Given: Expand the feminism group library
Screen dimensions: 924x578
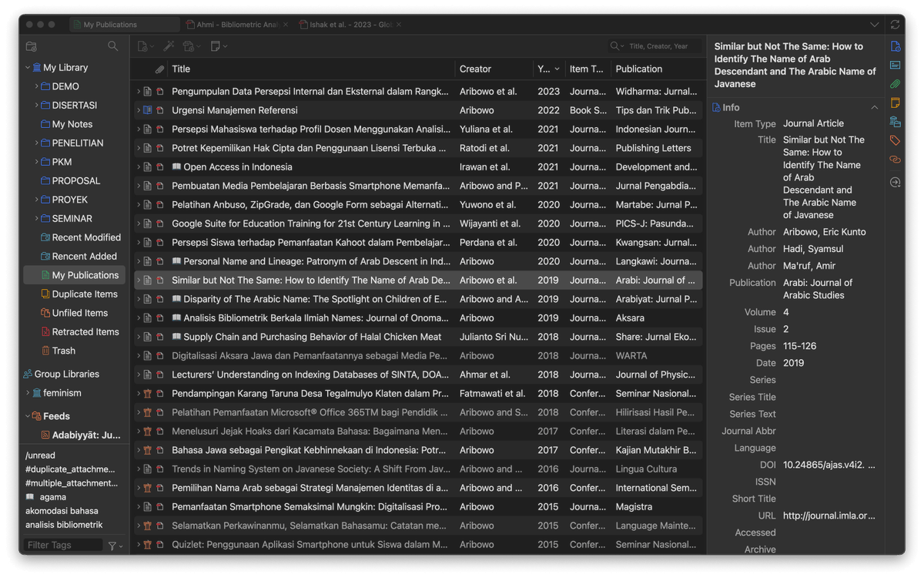Looking at the screenshot, I should [28, 393].
